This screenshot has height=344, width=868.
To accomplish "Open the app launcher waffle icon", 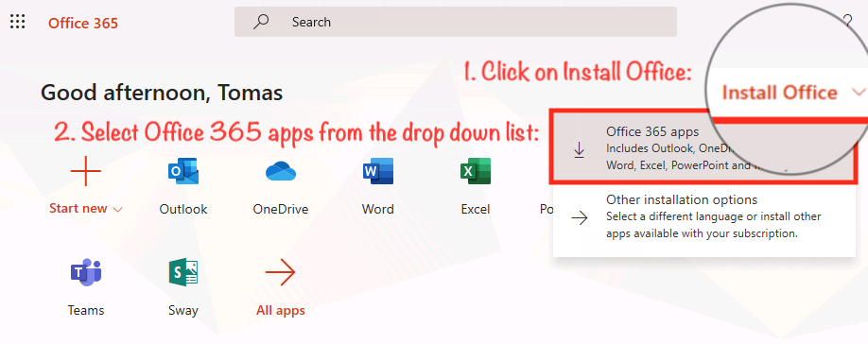I will pos(18,22).
